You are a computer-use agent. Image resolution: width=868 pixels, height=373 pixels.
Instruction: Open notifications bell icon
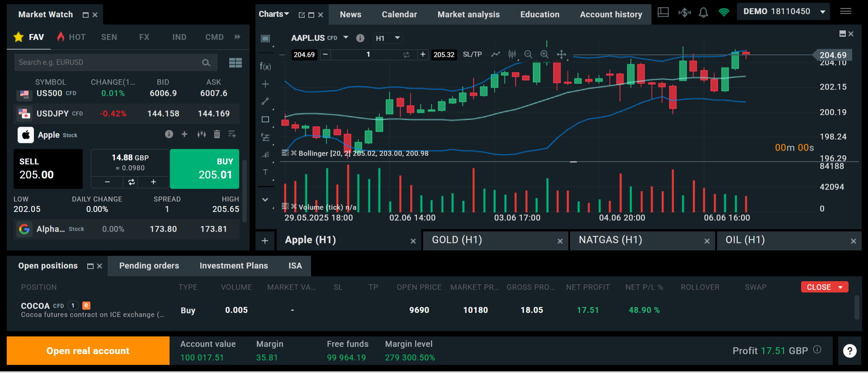[x=703, y=13]
